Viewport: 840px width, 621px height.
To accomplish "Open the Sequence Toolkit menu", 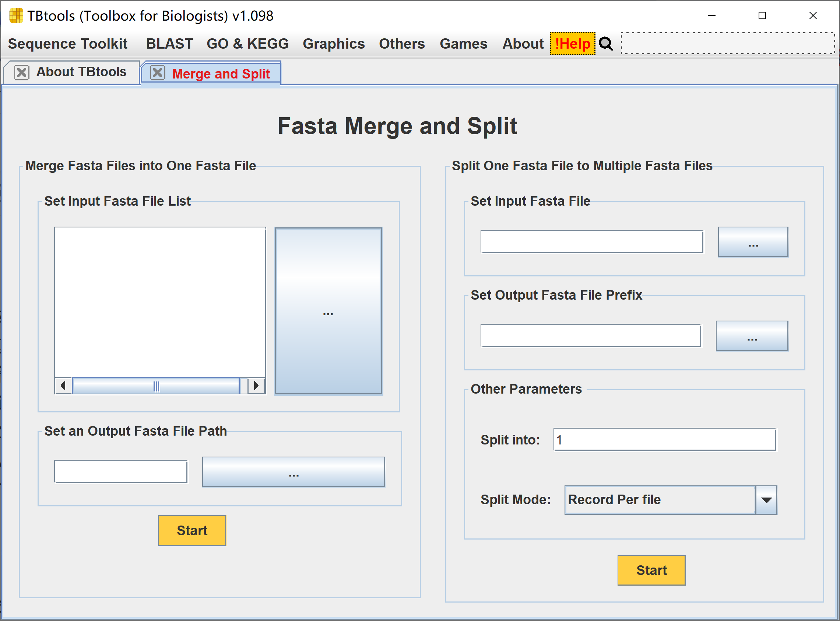I will tap(68, 43).
